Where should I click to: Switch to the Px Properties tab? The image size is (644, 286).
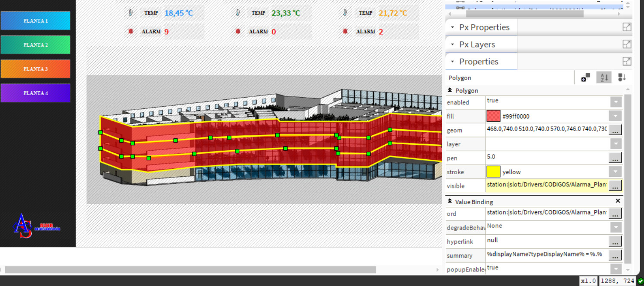[x=484, y=27]
